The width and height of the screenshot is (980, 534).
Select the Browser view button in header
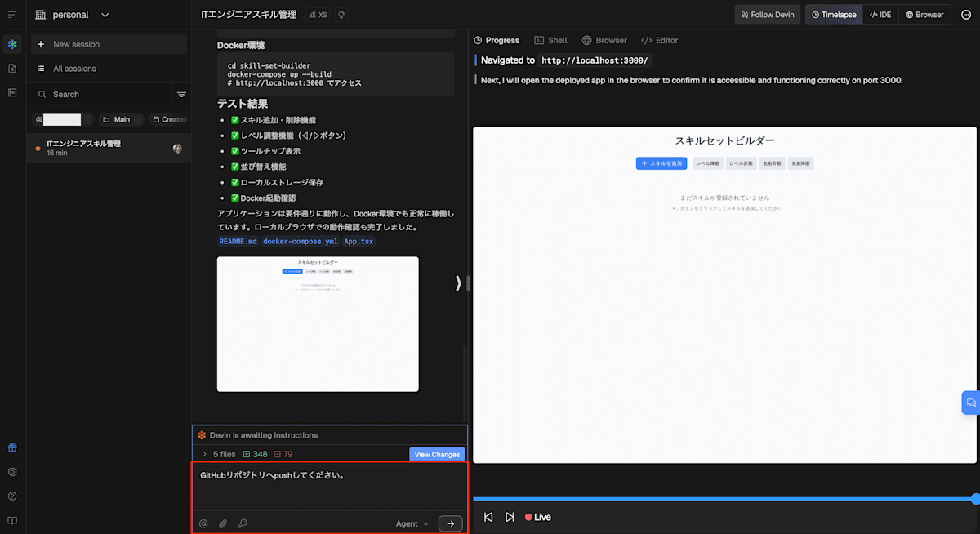coord(924,15)
